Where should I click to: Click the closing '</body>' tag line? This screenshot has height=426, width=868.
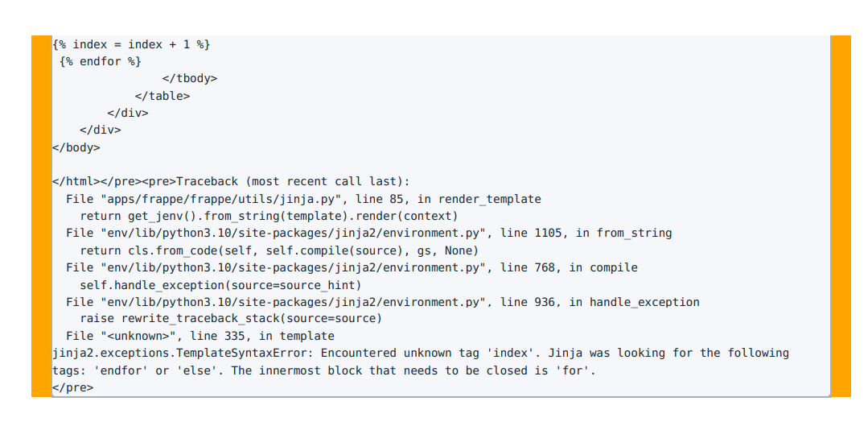click(76, 147)
